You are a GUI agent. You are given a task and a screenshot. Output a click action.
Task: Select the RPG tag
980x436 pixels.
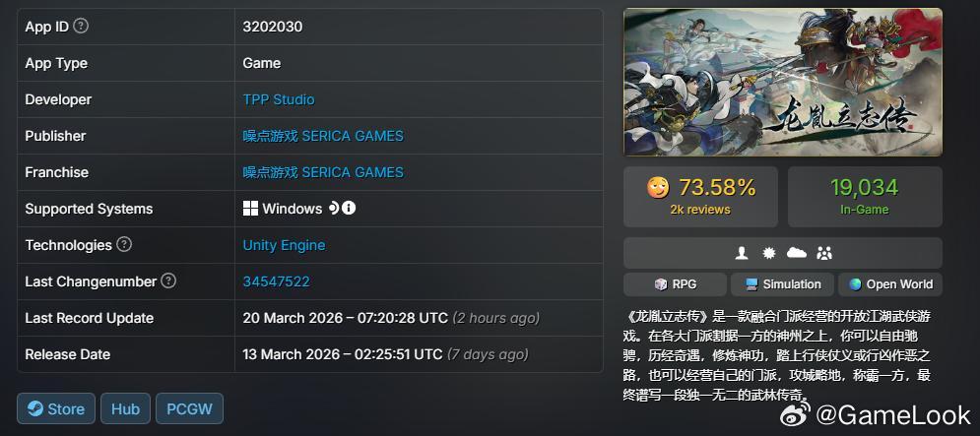pyautogui.click(x=675, y=284)
